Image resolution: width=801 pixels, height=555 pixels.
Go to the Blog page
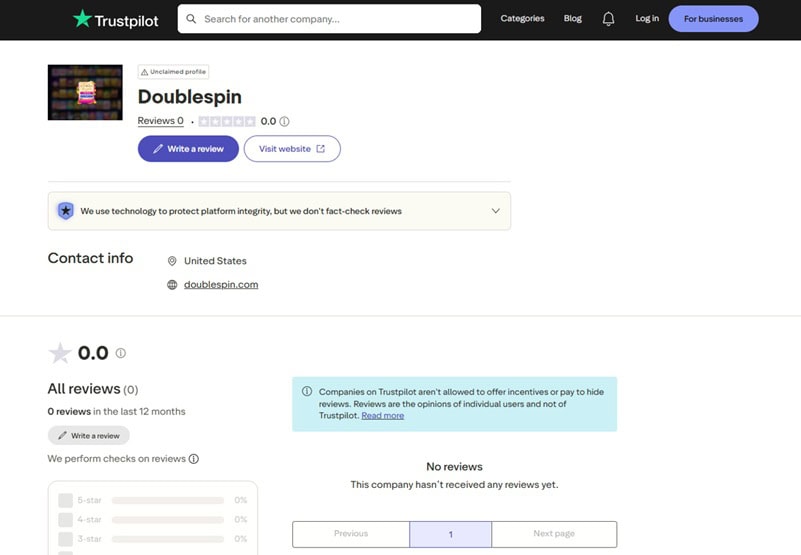coord(573,18)
